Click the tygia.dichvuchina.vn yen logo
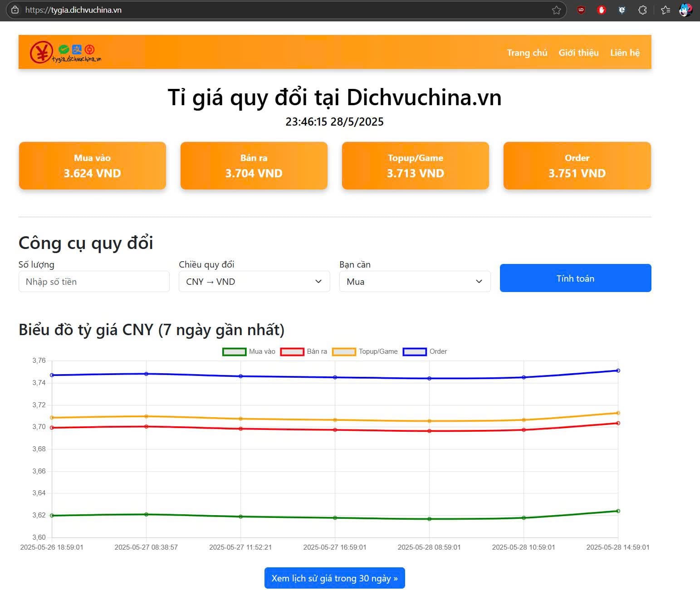 (x=66, y=52)
